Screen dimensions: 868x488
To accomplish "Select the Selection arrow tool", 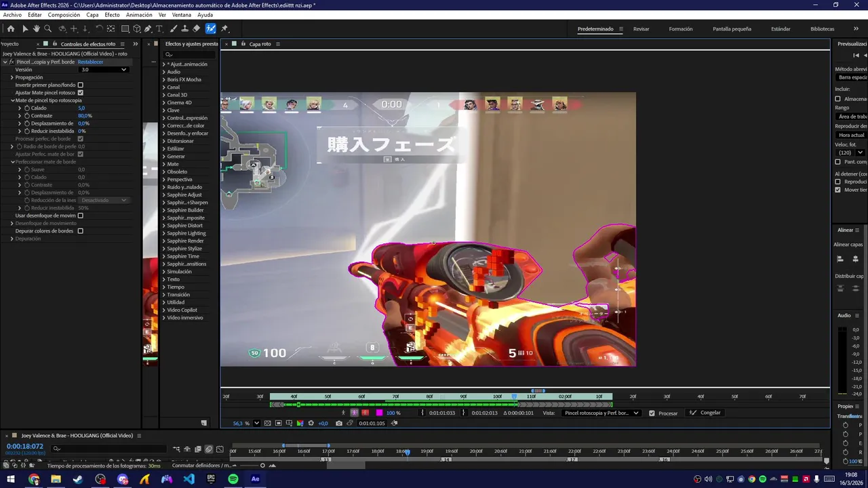I will click(x=24, y=28).
